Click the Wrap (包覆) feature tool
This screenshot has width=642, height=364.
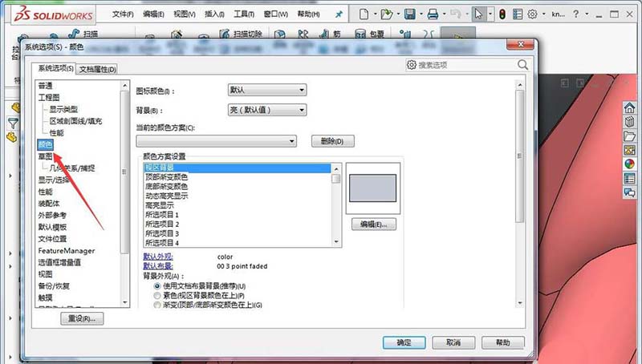tap(369, 34)
